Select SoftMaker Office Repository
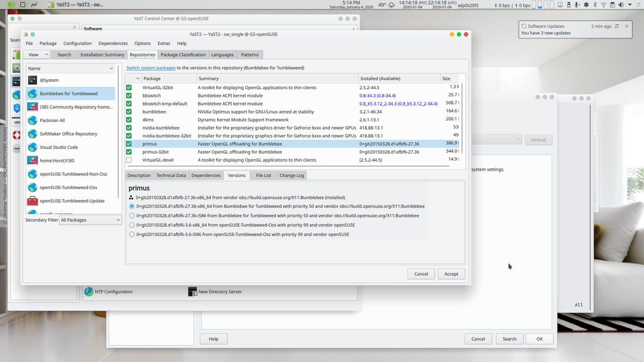The height and width of the screenshot is (362, 644). [x=71, y=134]
